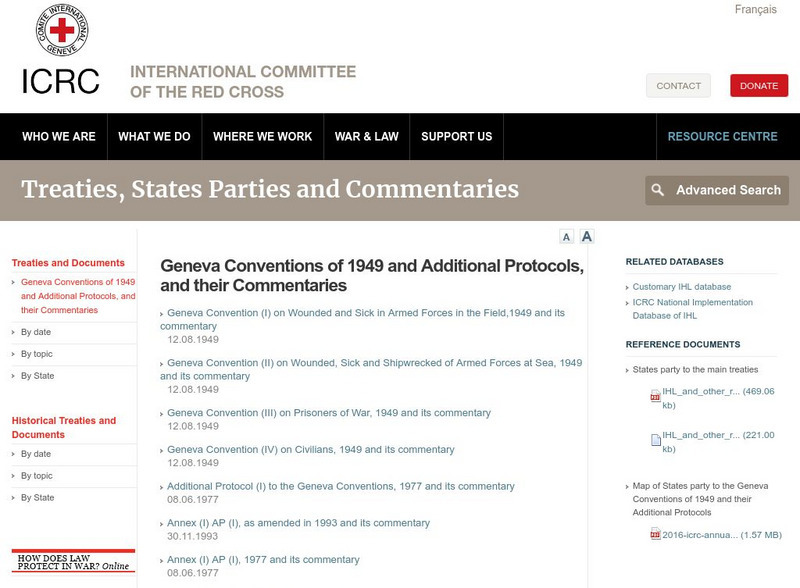Open the Advanced Search magnifier icon
Screen dimensions: 800x588
pyautogui.click(x=658, y=189)
